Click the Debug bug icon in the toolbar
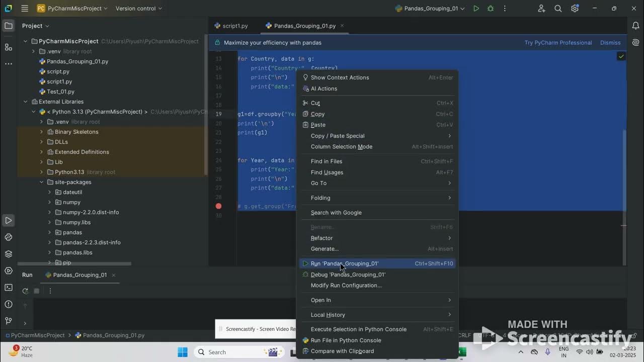 pyautogui.click(x=491, y=8)
